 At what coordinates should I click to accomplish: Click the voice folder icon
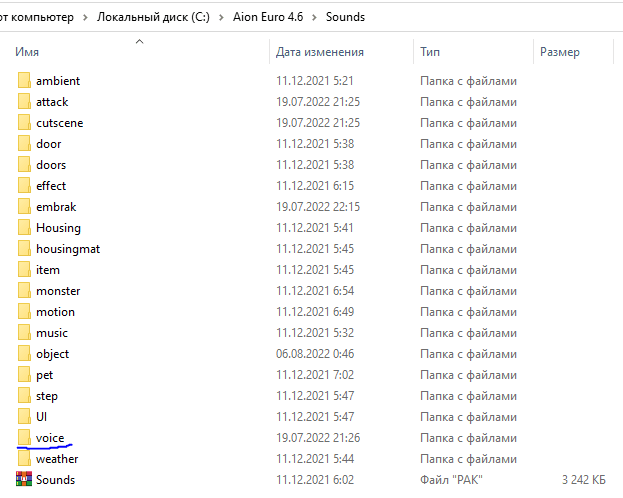(x=25, y=438)
